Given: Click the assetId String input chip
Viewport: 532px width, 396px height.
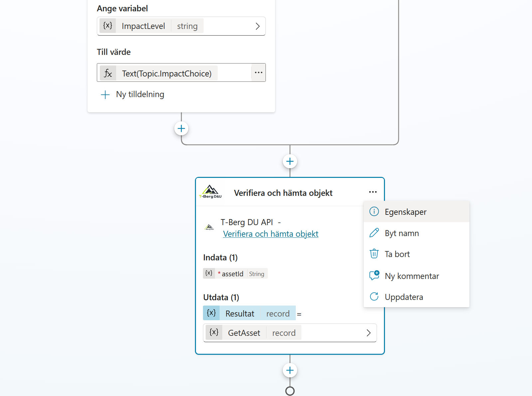Looking at the screenshot, I should (x=235, y=274).
